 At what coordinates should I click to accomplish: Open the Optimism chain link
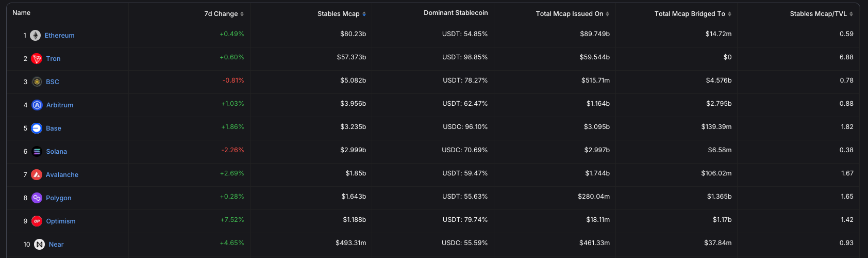pyautogui.click(x=61, y=221)
